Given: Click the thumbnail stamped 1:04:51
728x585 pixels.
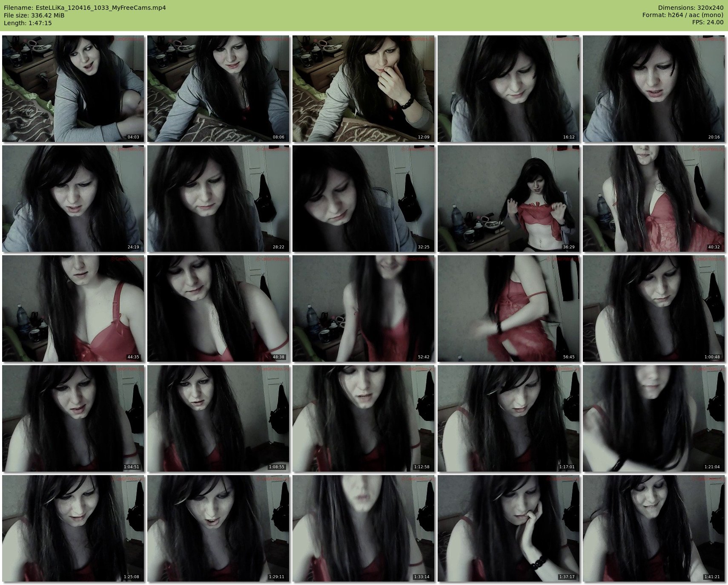Looking at the screenshot, I should pyautogui.click(x=73, y=418).
